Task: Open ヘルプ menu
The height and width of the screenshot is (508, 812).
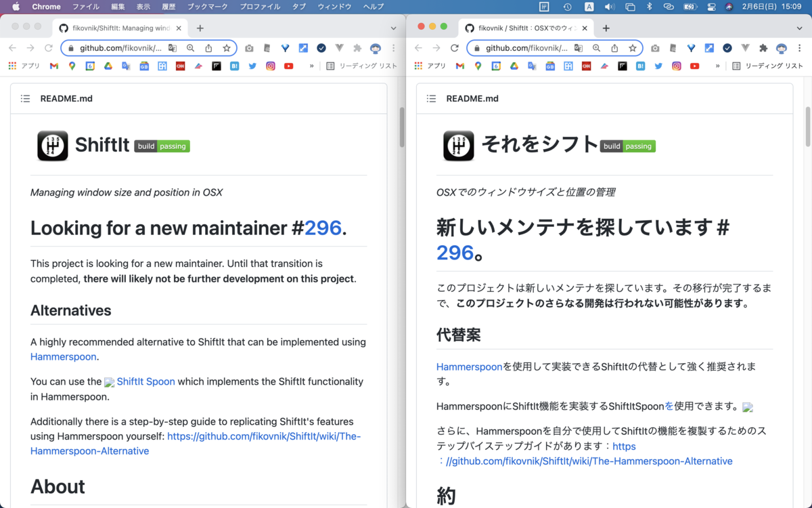Action: tap(374, 7)
